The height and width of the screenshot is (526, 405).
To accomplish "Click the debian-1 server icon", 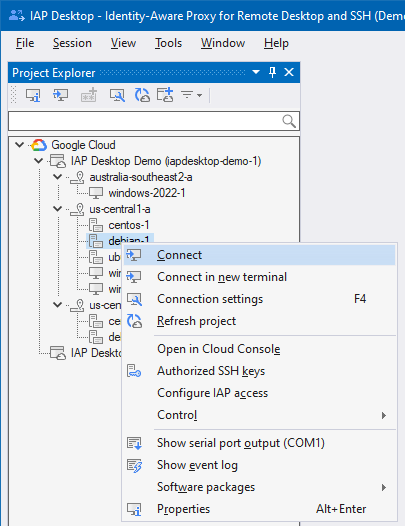I will coord(96,241).
